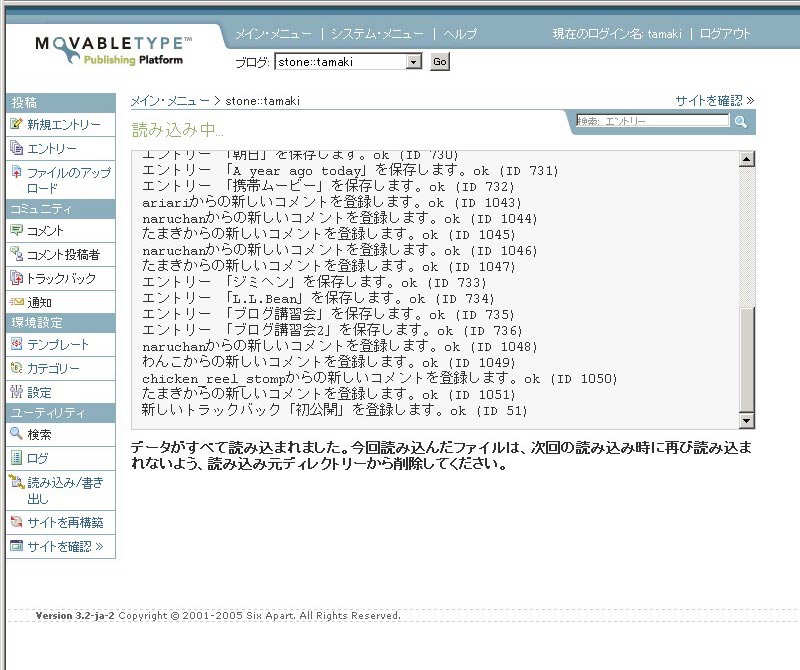
Task: Click the file upload (ファイルのアップロード) icon
Action: [x=16, y=173]
